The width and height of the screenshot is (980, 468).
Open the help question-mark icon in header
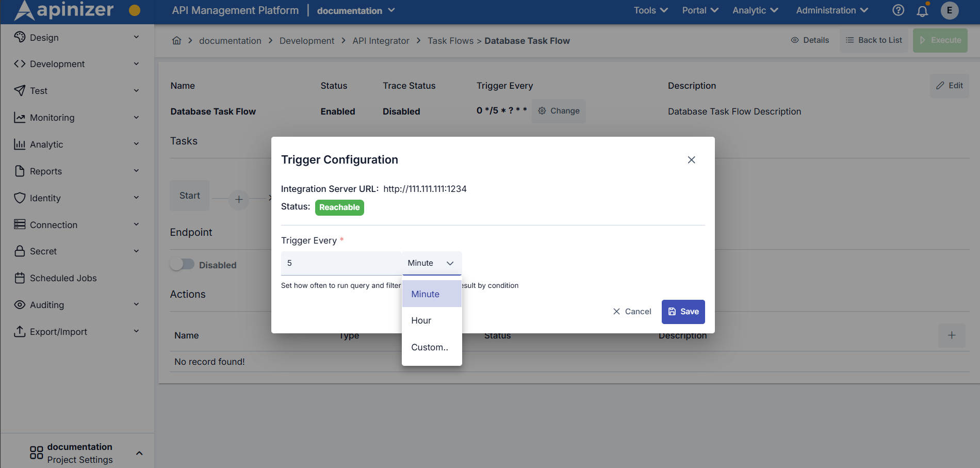(x=897, y=10)
